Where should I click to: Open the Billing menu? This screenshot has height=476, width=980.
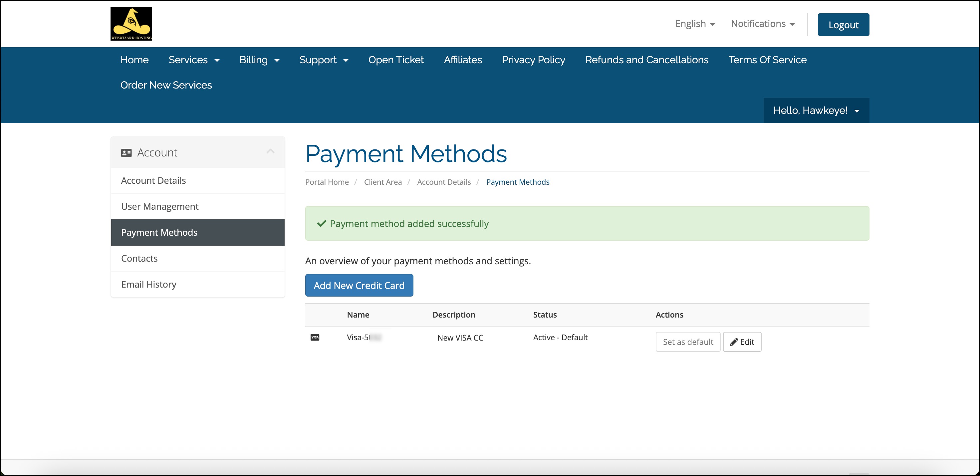pos(259,60)
